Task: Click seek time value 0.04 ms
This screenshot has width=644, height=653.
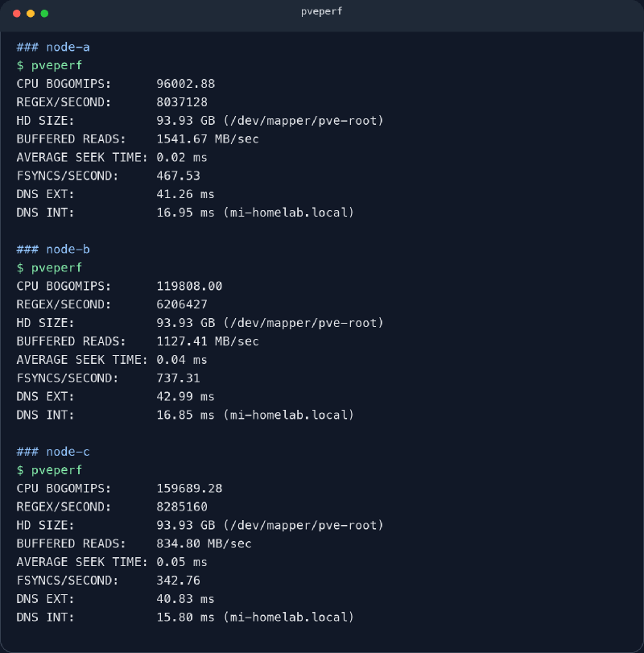Action: 182,360
